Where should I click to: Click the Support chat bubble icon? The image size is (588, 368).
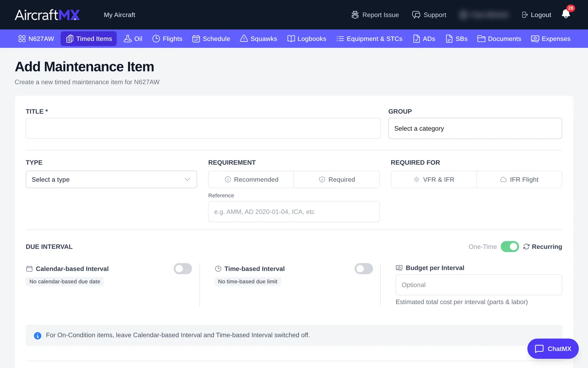pyautogui.click(x=416, y=15)
